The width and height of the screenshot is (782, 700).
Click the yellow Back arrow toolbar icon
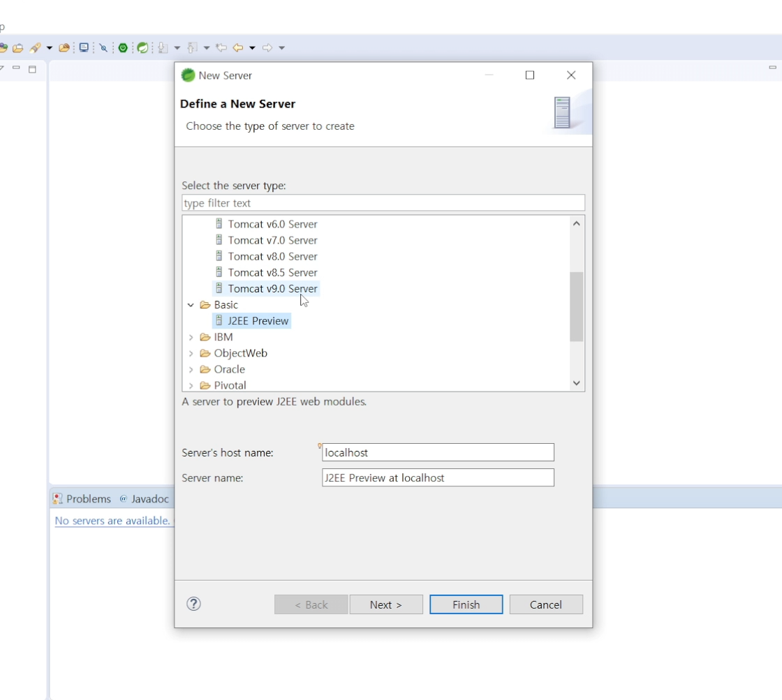point(238,48)
